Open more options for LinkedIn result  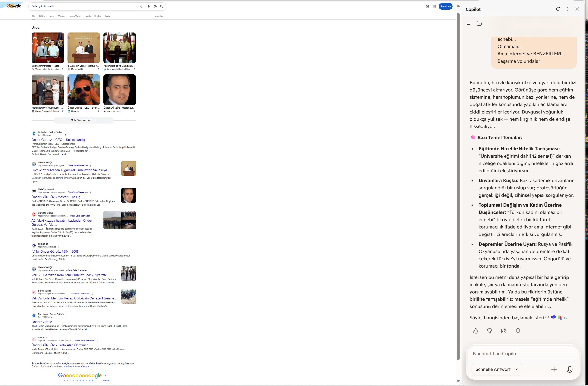pyautogui.click(x=65, y=135)
